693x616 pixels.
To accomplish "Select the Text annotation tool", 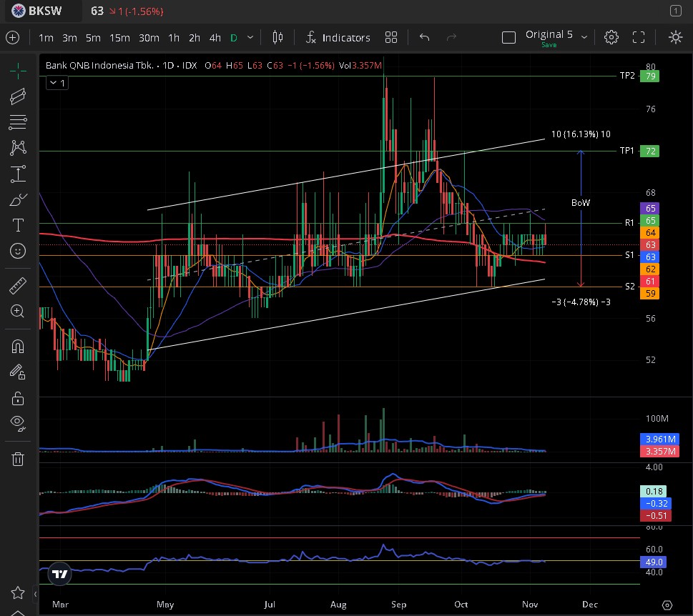I will coord(18,226).
